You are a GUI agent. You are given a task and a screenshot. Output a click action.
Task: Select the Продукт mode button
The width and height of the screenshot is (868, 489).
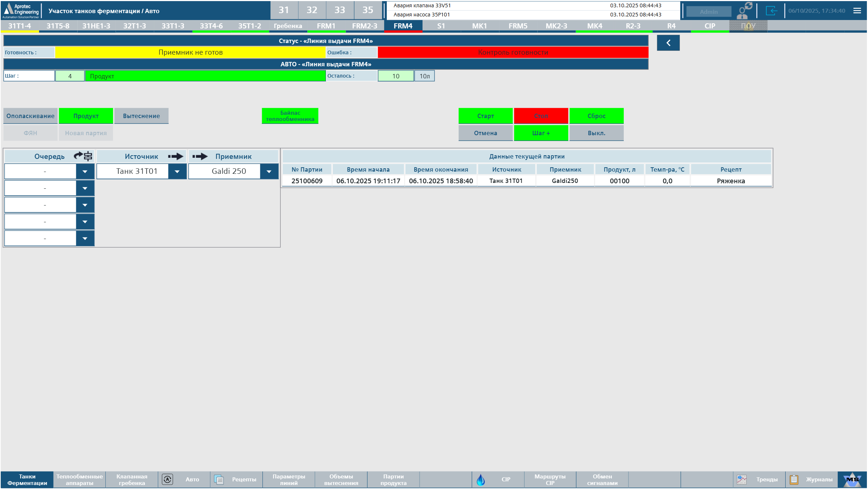click(x=86, y=116)
